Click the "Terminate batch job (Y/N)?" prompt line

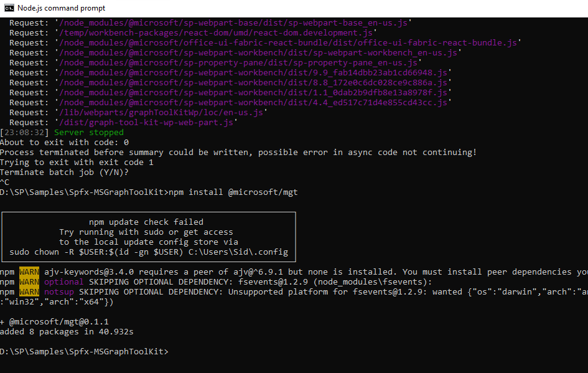(x=68, y=172)
